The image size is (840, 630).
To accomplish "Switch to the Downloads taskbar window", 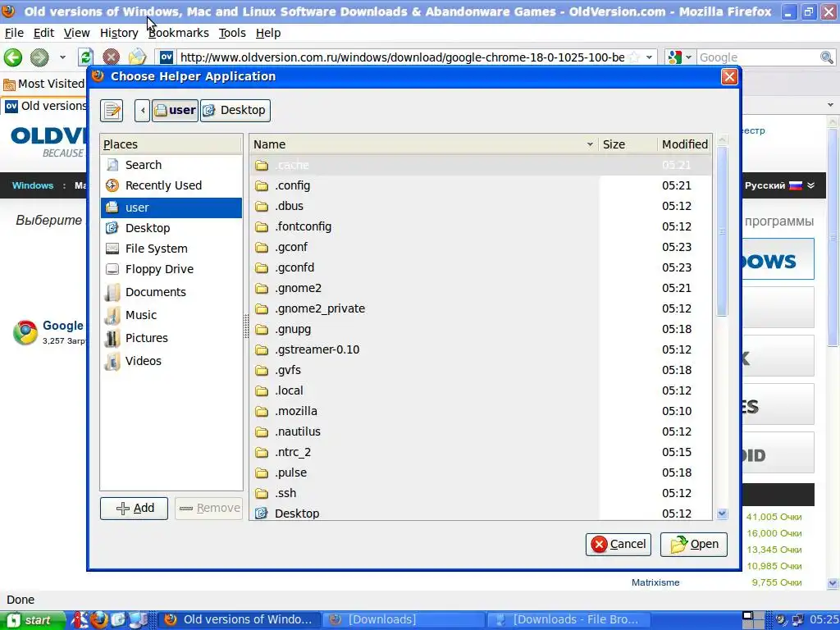I will tap(403, 620).
